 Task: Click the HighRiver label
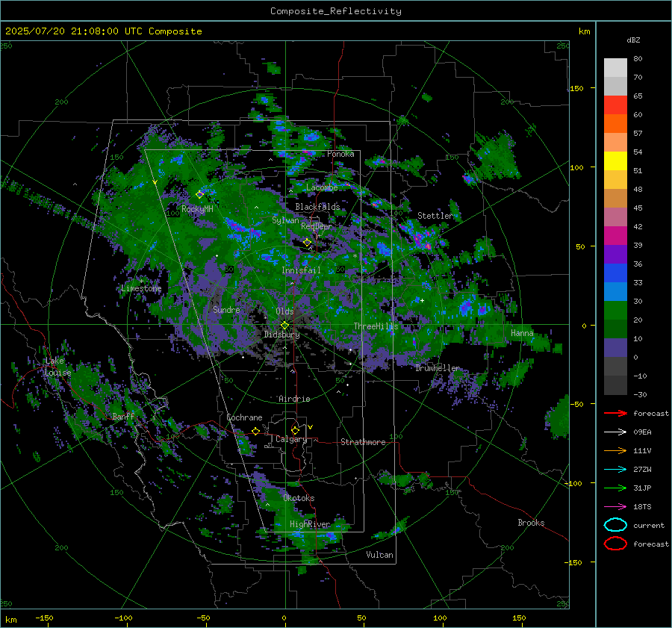[310, 524]
